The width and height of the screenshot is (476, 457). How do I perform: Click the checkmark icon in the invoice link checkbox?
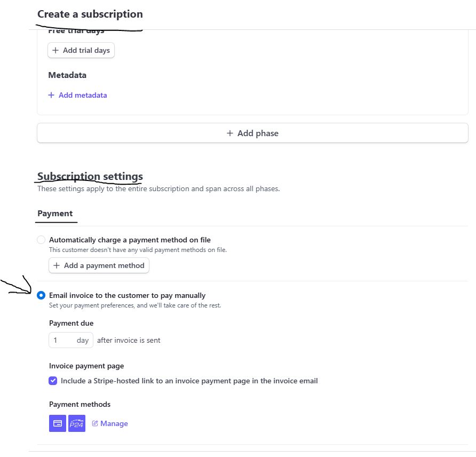tap(52, 381)
